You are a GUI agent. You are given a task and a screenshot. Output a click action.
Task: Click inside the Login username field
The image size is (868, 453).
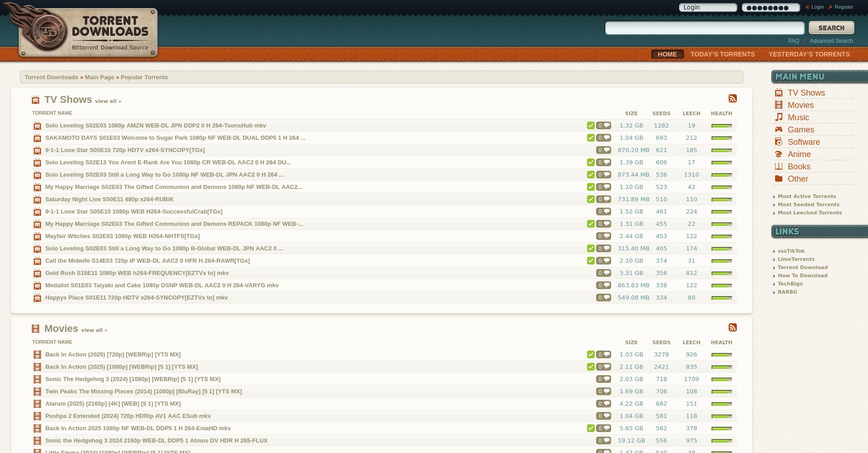click(x=708, y=7)
